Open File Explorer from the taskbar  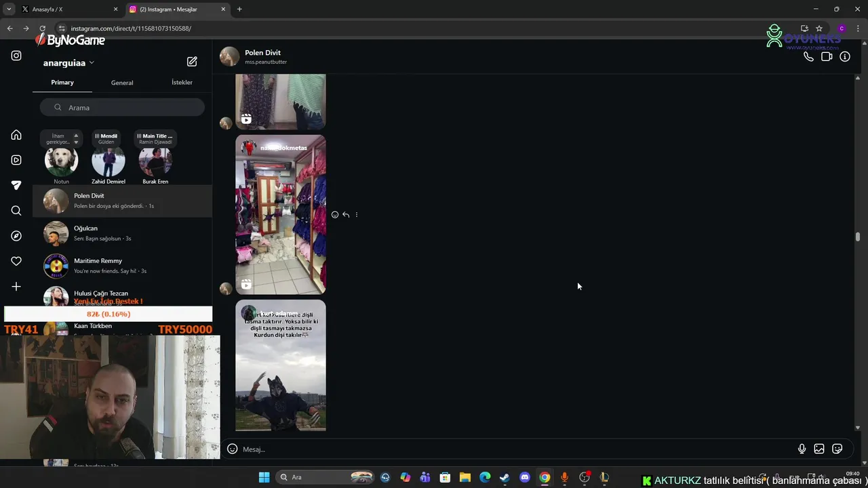click(465, 477)
